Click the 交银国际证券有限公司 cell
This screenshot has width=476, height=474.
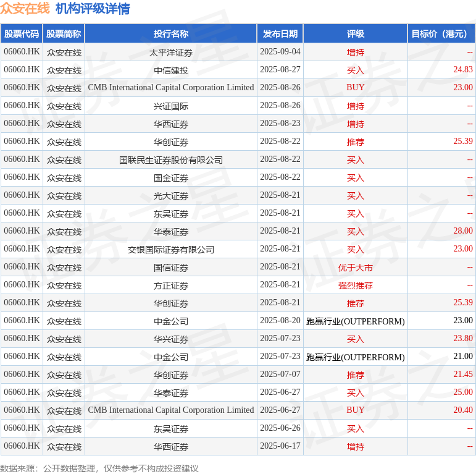pos(171,250)
